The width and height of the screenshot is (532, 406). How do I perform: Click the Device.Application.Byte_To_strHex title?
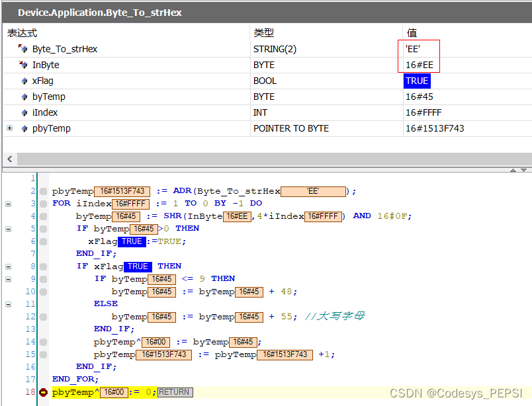pos(100,13)
